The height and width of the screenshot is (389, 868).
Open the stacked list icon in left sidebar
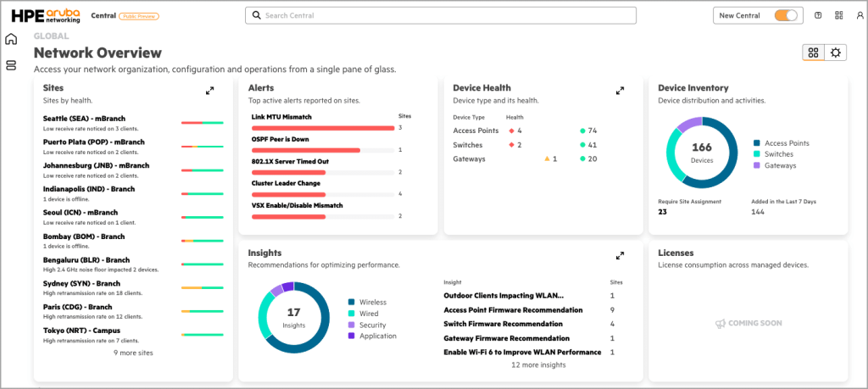point(11,65)
